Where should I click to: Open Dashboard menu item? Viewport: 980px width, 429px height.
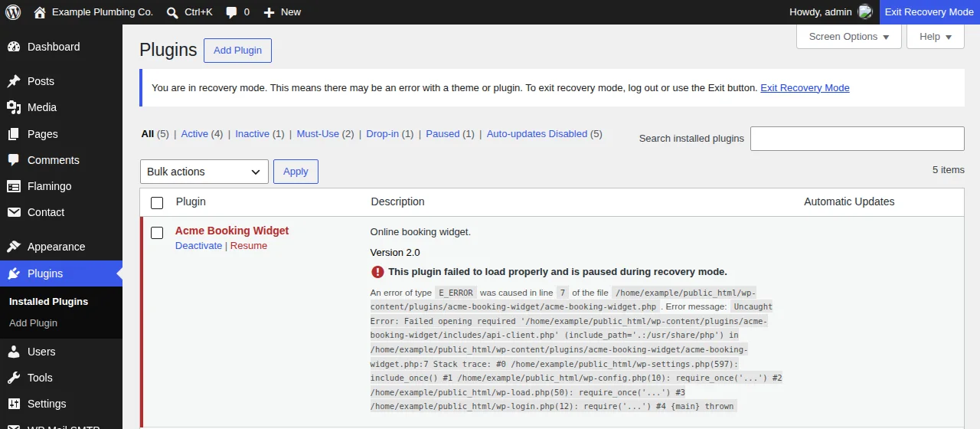coord(61,47)
